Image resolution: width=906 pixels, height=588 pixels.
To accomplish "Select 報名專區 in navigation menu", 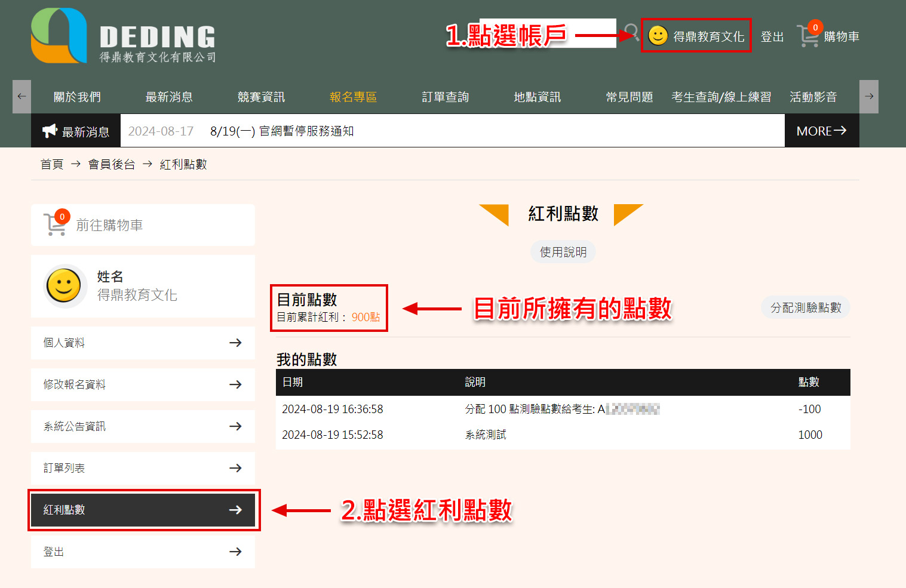I will pyautogui.click(x=353, y=97).
